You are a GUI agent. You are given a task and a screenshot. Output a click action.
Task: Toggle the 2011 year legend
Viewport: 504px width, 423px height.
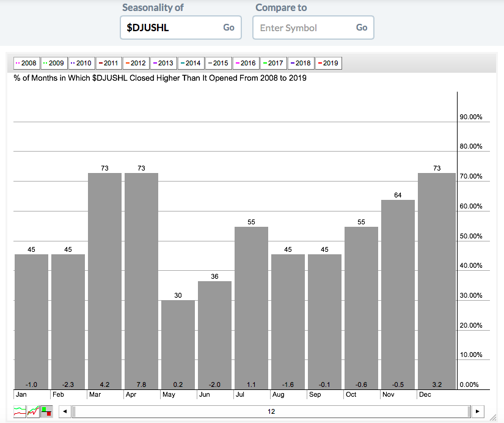(108, 63)
